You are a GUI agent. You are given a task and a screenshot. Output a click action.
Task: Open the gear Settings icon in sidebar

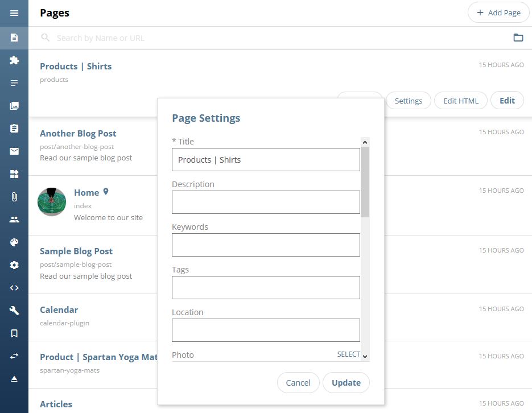point(14,265)
